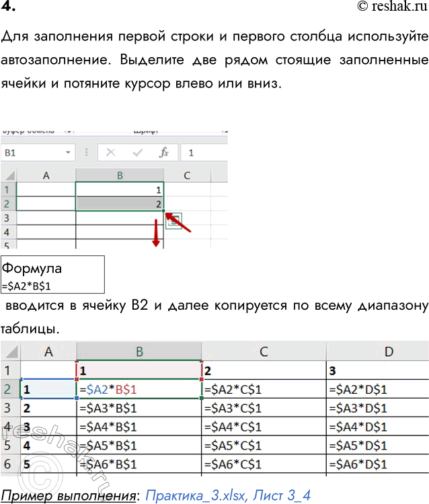Select column B header in the upper sheet

click(120, 175)
